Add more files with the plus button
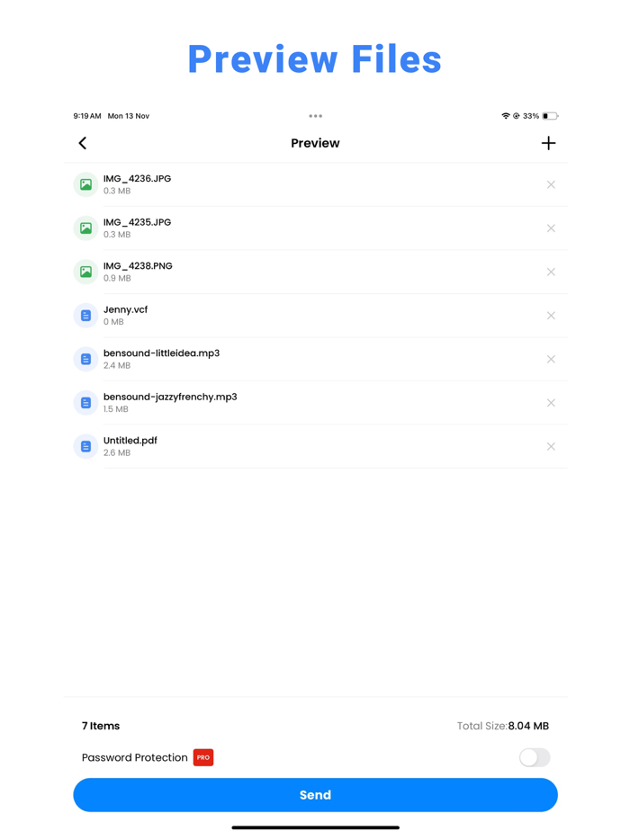 548,143
